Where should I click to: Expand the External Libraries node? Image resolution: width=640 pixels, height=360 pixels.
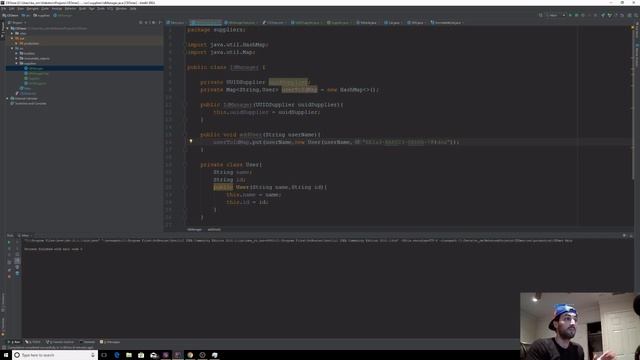point(7,98)
